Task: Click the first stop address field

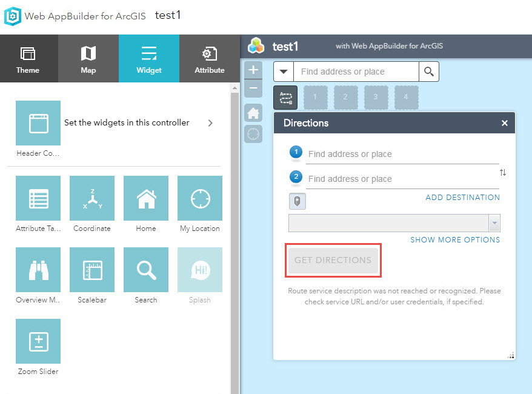Action: [x=402, y=154]
